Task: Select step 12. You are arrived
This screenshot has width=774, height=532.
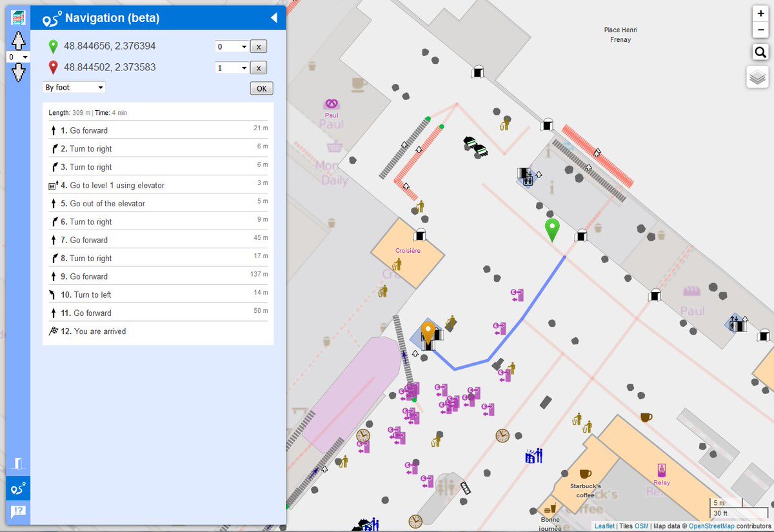Action: pyautogui.click(x=159, y=331)
